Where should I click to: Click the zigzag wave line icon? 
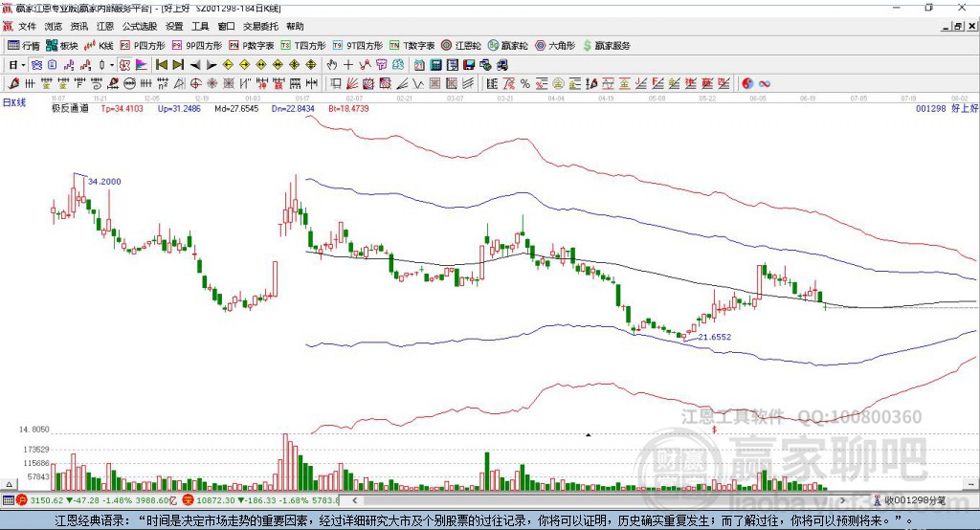417,84
